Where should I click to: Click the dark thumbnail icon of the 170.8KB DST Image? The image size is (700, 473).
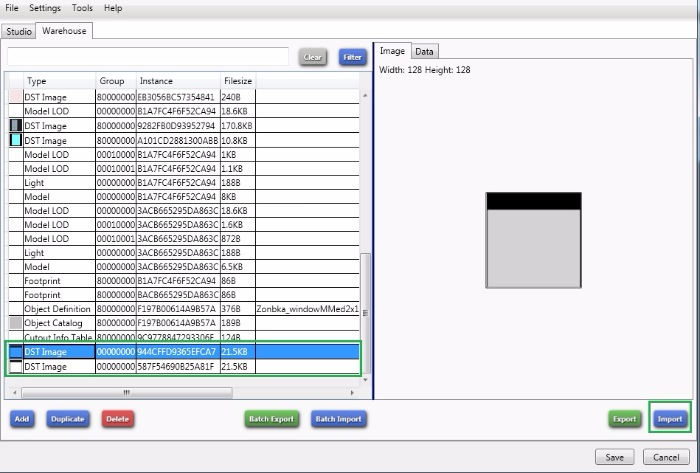15,126
